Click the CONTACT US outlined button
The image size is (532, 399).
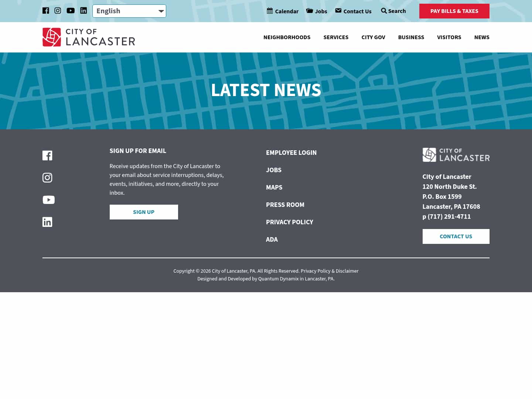pos(456,236)
